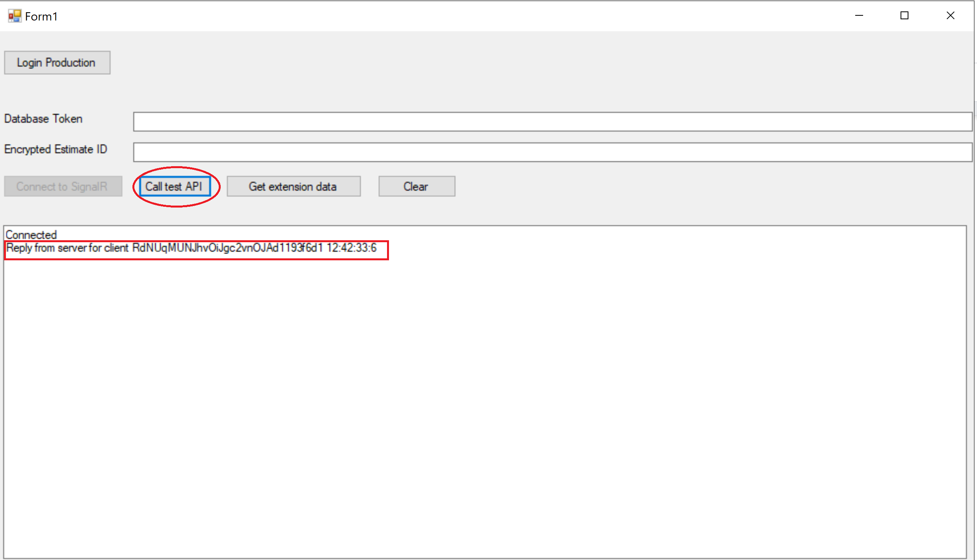Image resolution: width=977 pixels, height=560 pixels.
Task: Maximize the Form1 window
Action: click(x=904, y=15)
